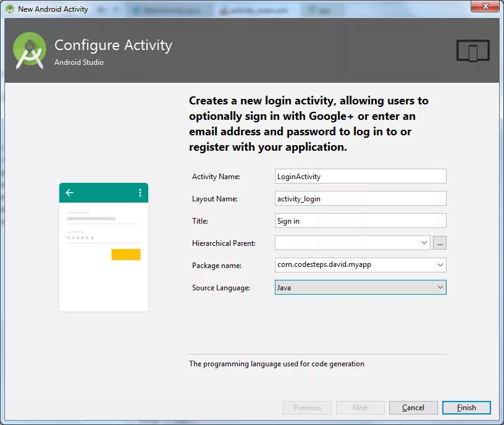Click the Finish button
Viewport: 504px width, 425px height.
pyautogui.click(x=466, y=408)
